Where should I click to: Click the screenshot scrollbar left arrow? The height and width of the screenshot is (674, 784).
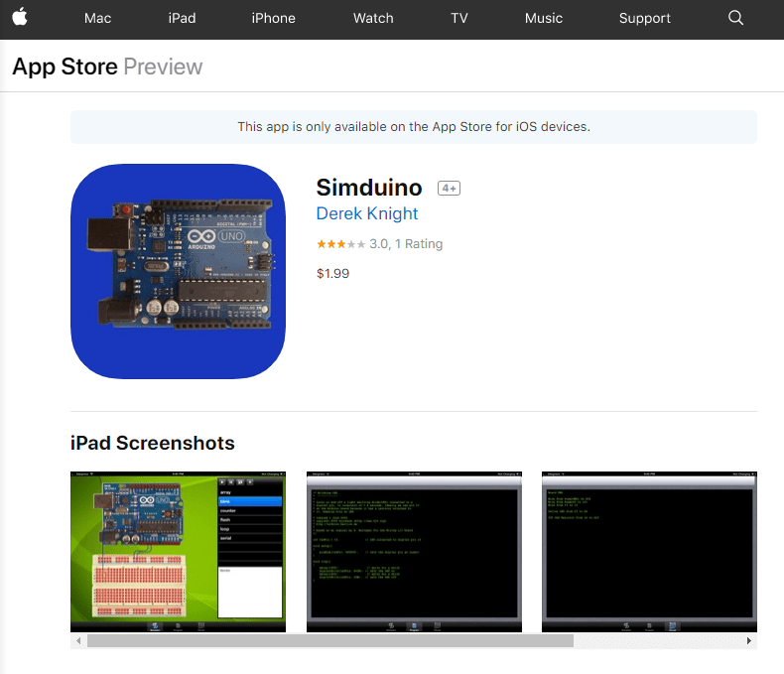point(78,641)
